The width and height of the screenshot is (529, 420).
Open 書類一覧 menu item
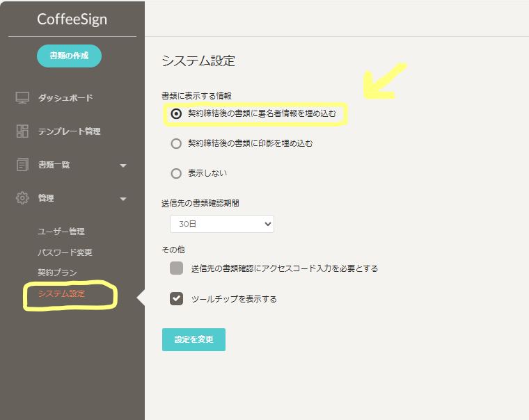[x=54, y=165]
